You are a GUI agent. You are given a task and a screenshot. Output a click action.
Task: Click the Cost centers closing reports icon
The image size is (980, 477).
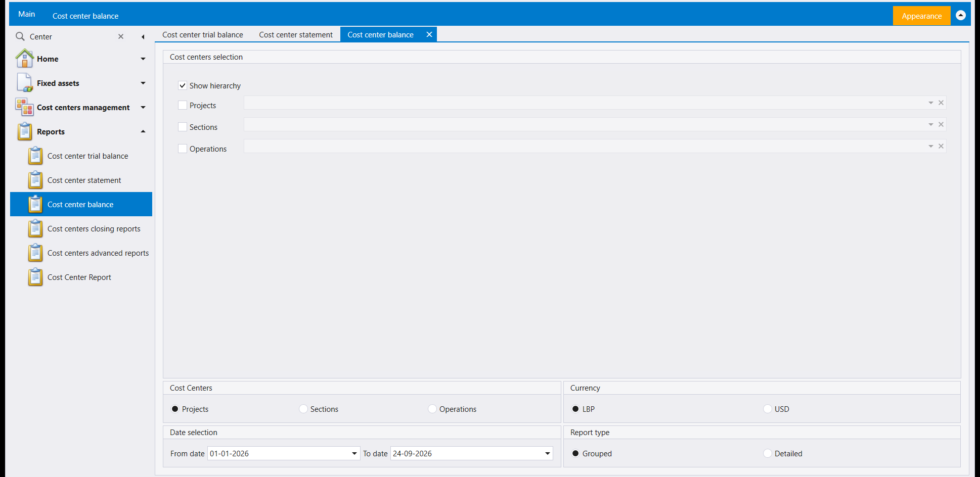[35, 228]
